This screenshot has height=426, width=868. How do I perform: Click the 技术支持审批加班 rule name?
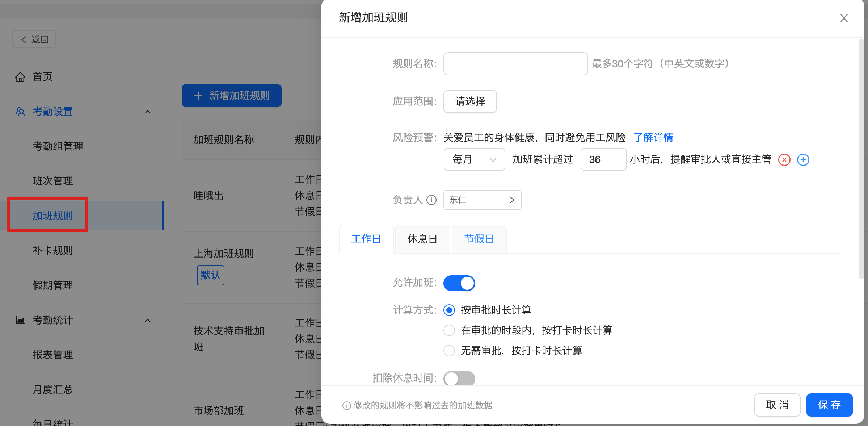(x=229, y=339)
